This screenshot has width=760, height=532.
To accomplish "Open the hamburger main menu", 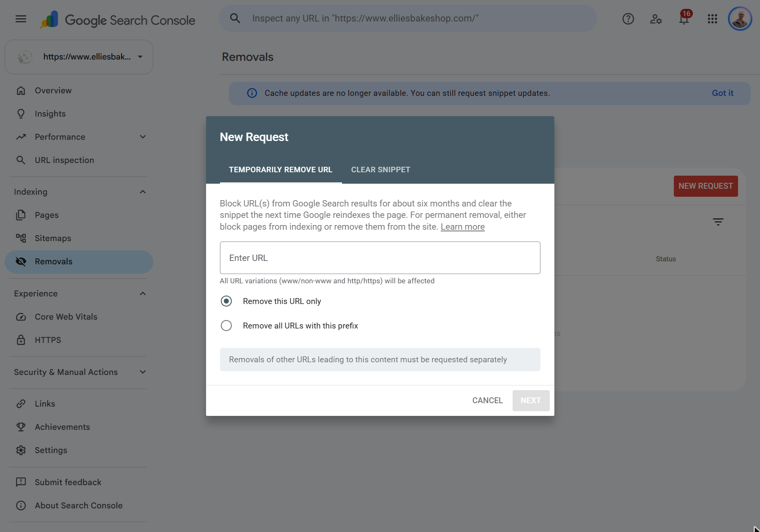I will (21, 19).
